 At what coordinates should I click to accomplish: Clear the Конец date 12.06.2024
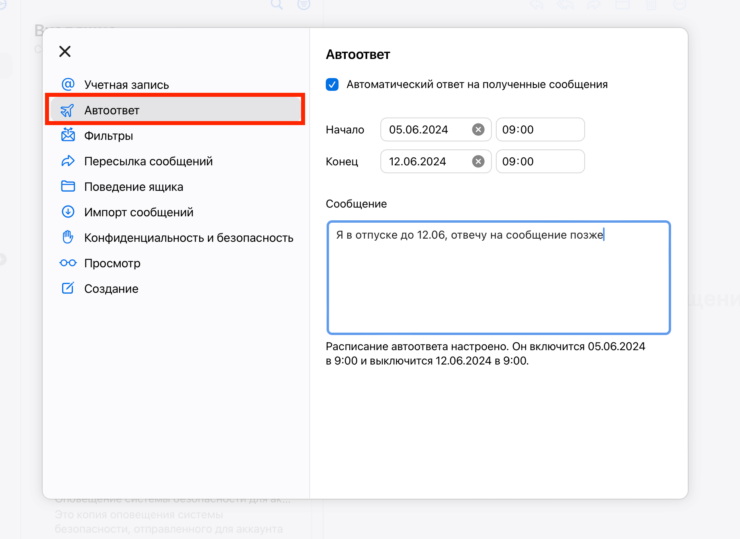pos(478,161)
